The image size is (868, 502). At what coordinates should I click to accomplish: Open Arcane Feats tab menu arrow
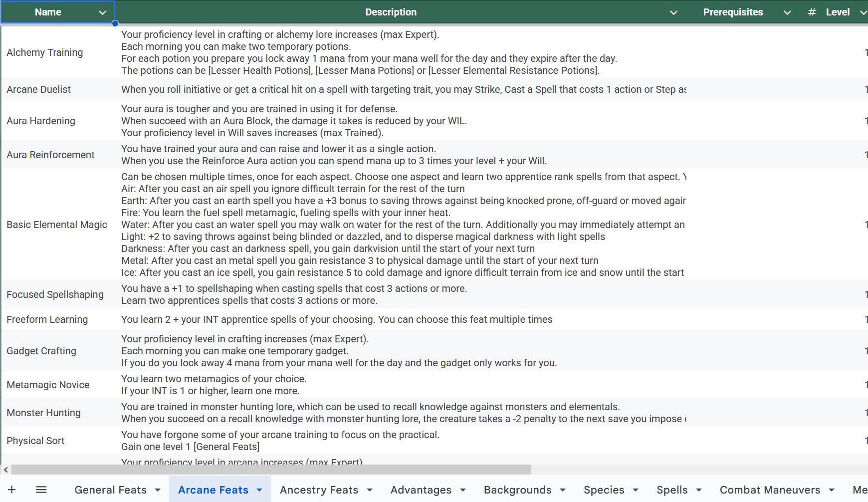click(259, 490)
